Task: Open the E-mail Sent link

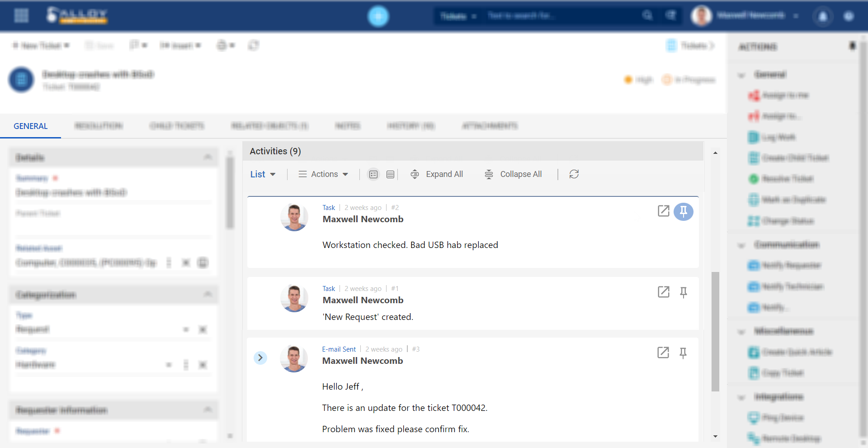Action: coord(339,349)
